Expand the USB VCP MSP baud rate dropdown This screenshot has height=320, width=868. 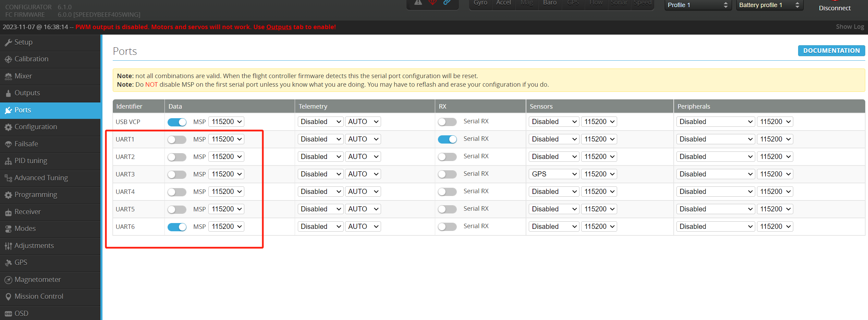click(x=226, y=122)
